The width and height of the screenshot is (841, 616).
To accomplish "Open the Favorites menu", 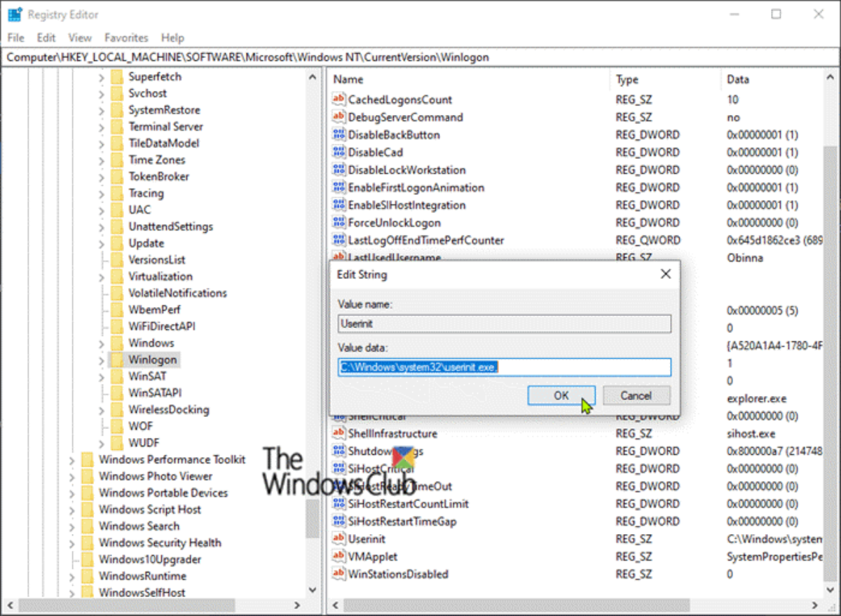I will click(x=126, y=38).
